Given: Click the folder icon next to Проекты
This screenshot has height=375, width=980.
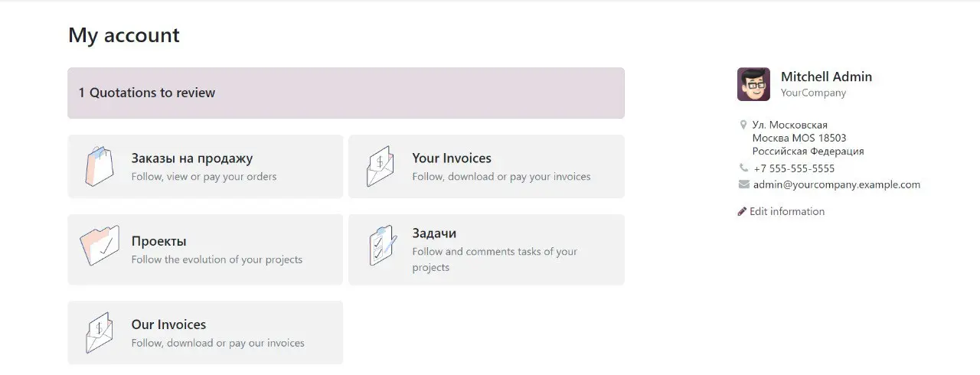Looking at the screenshot, I should 100,245.
